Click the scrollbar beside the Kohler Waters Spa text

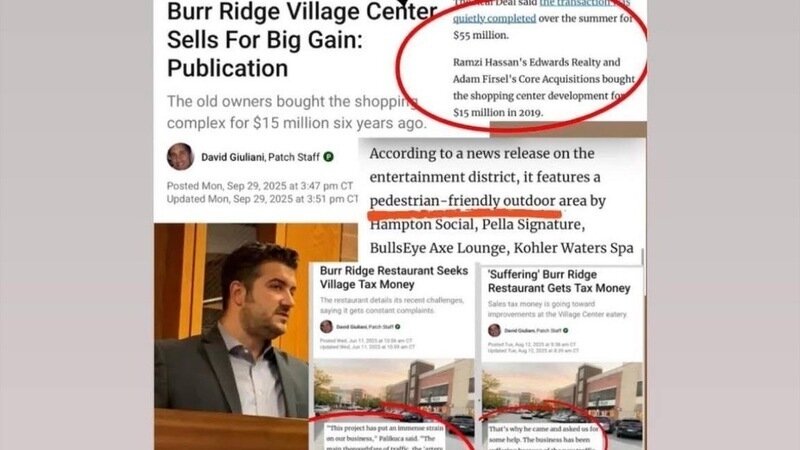pyautogui.click(x=642, y=257)
